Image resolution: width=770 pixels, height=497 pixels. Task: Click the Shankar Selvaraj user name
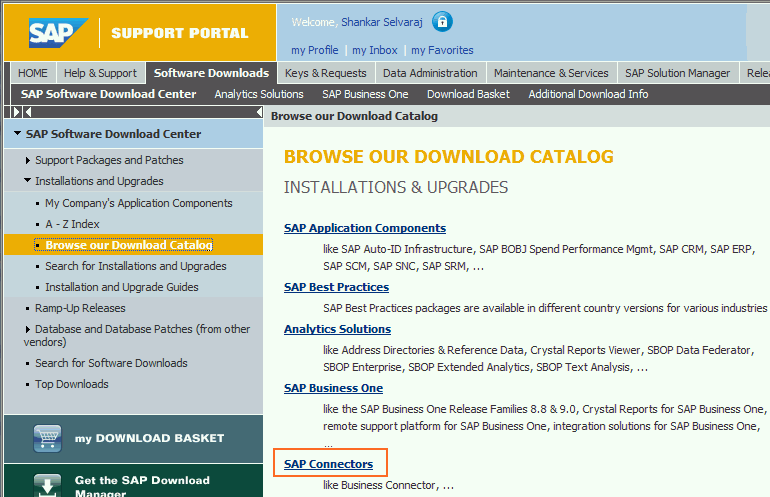pyautogui.click(x=382, y=22)
